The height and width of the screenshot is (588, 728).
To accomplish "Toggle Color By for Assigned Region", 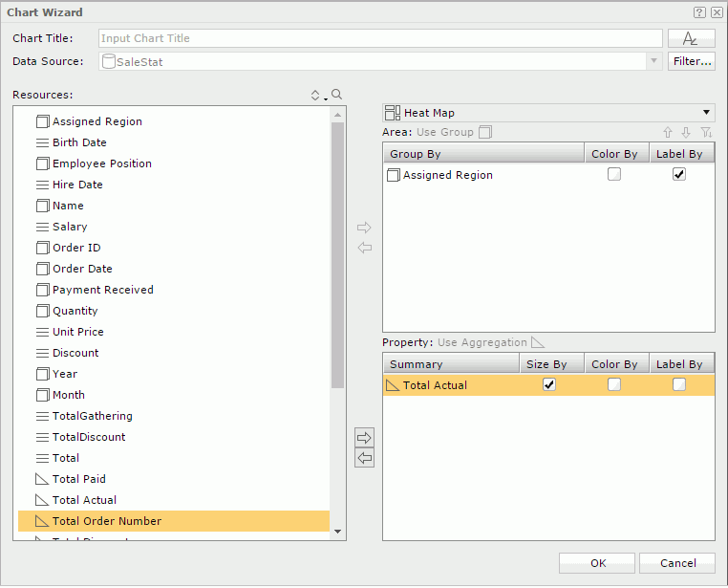I will [614, 174].
